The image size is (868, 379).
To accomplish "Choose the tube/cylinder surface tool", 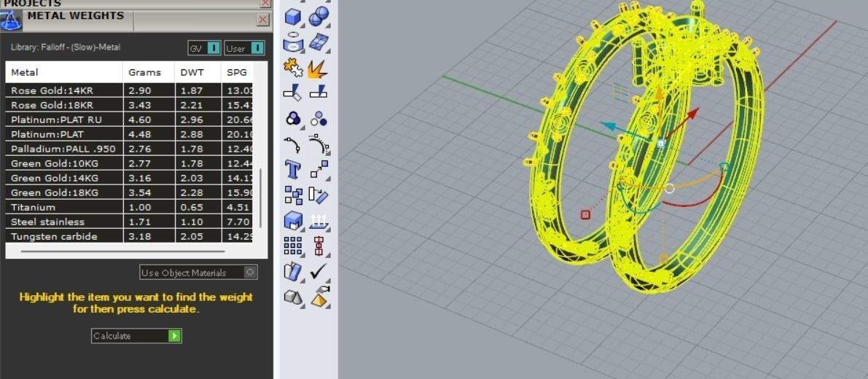I will click(x=292, y=42).
